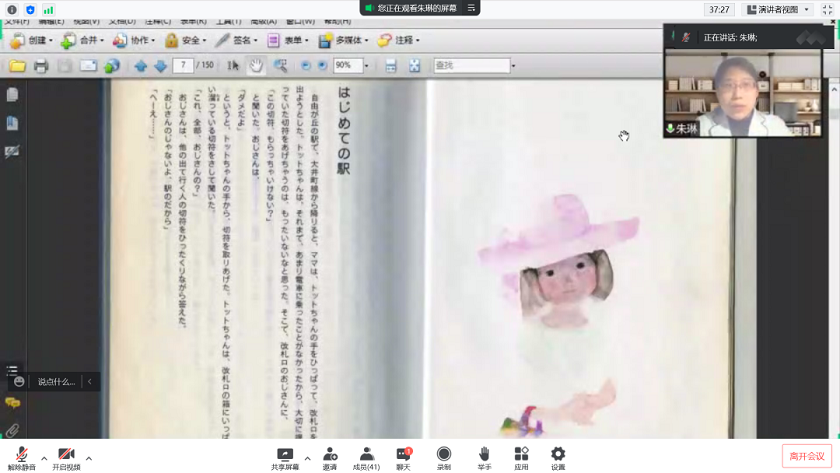
Task: Select the marquee zoom tool
Action: pyautogui.click(x=280, y=65)
